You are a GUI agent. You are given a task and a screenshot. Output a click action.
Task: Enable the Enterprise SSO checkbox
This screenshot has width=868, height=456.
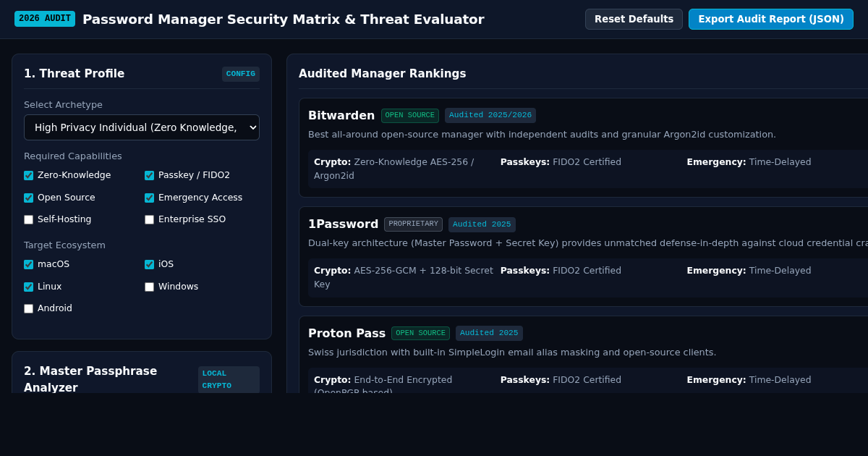tap(149, 219)
